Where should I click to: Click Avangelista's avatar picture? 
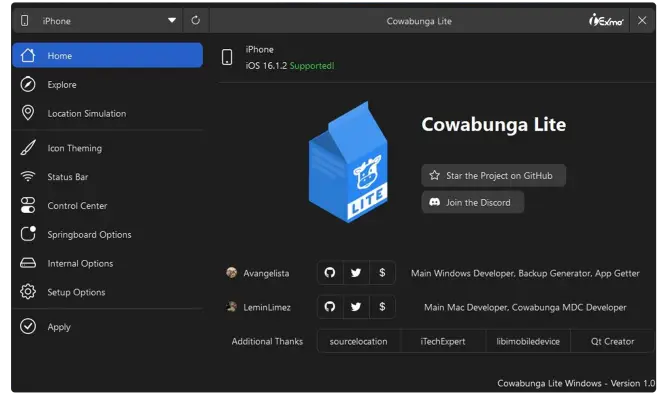[x=232, y=273]
